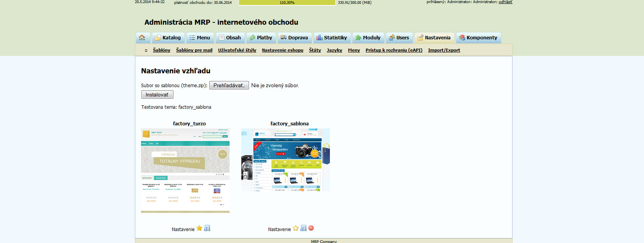Open the factory_turzo theme preview thumbnail
The width and height of the screenshot is (644, 243).
(x=185, y=170)
